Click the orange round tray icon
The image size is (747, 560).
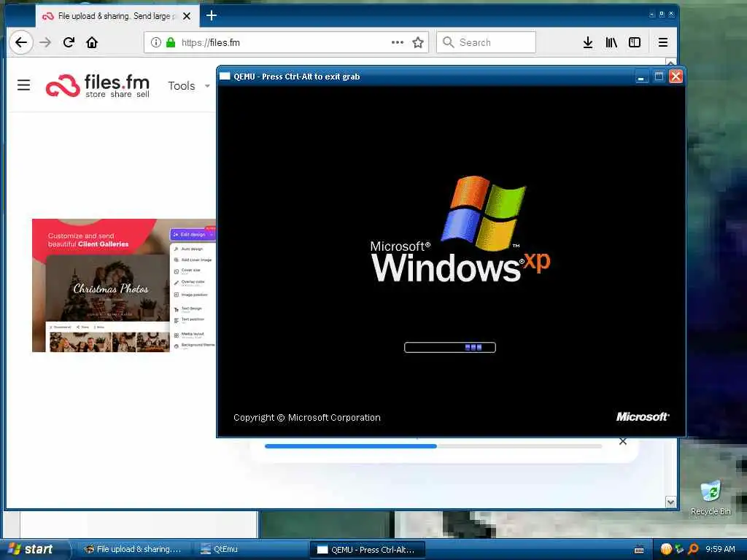click(666, 549)
